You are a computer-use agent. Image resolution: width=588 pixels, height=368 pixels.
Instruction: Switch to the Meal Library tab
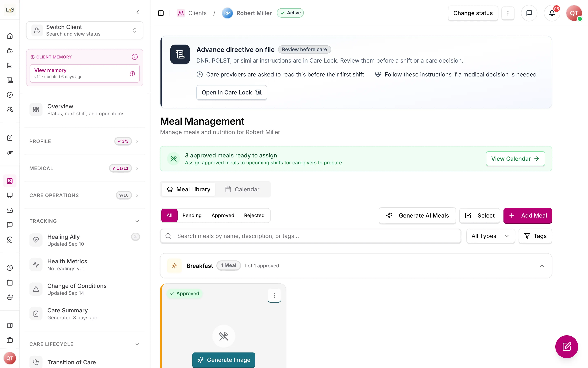tap(189, 189)
